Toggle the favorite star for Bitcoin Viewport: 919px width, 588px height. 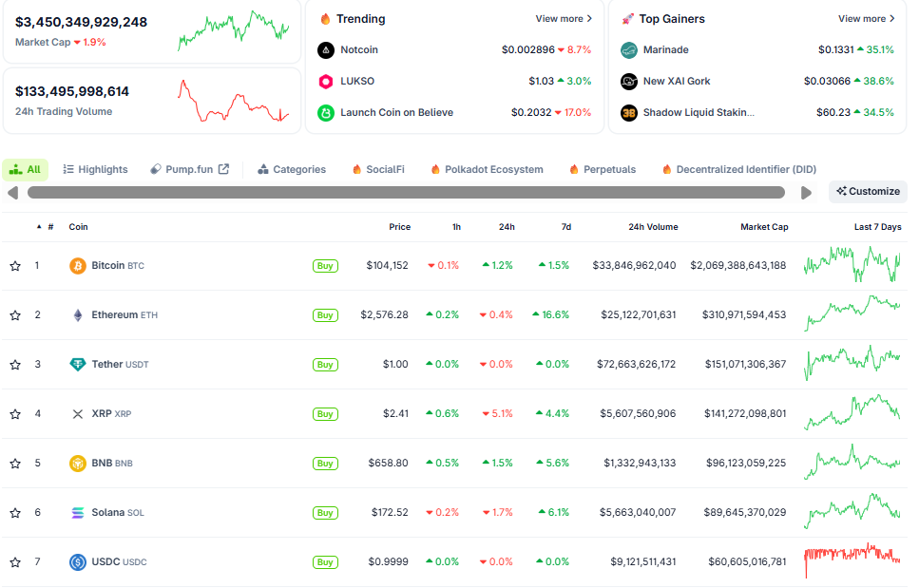coord(15,266)
